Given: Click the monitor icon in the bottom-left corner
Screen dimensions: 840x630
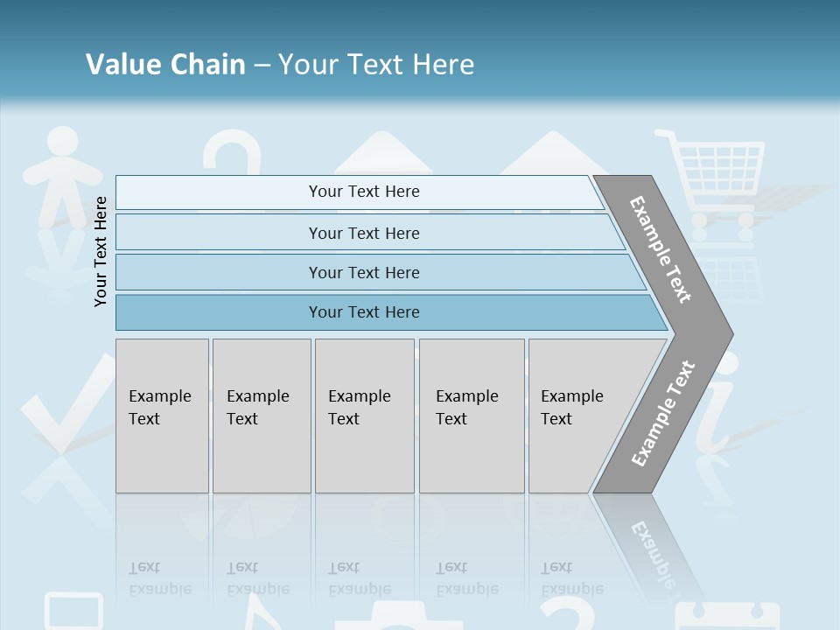Looking at the screenshot, I should tap(73, 612).
